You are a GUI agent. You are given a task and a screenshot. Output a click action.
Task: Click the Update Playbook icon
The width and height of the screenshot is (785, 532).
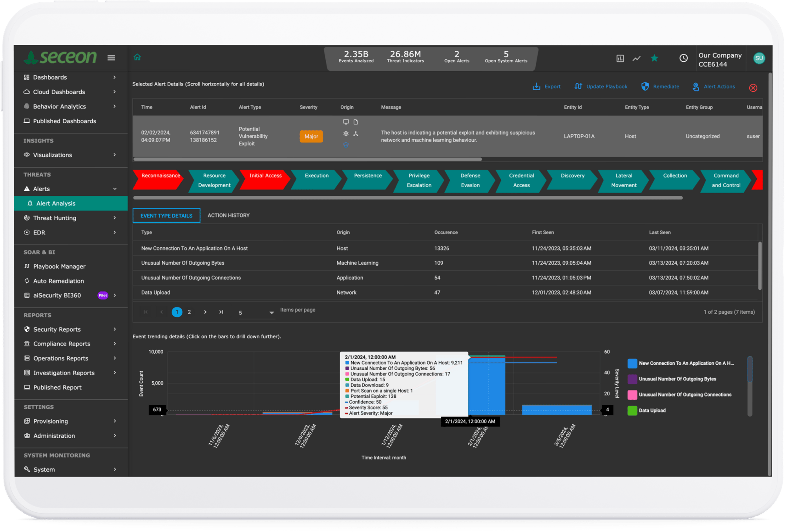coord(578,86)
